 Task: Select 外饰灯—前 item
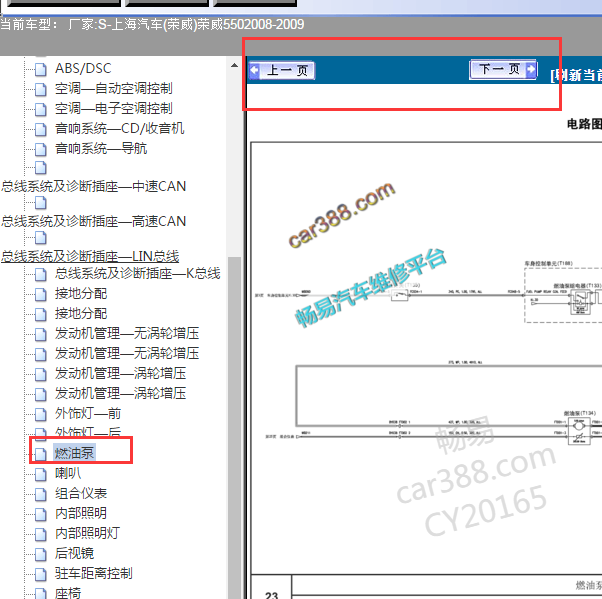[x=88, y=413]
